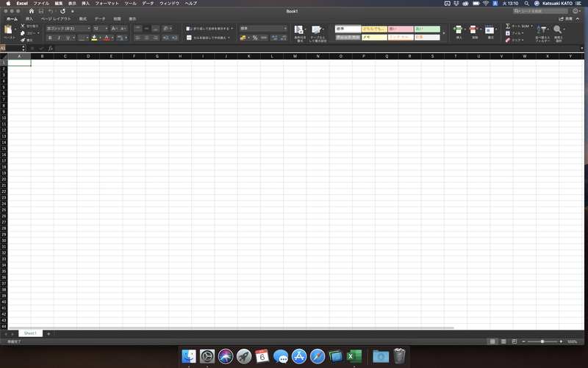Open conditional formatting

pyautogui.click(x=299, y=33)
